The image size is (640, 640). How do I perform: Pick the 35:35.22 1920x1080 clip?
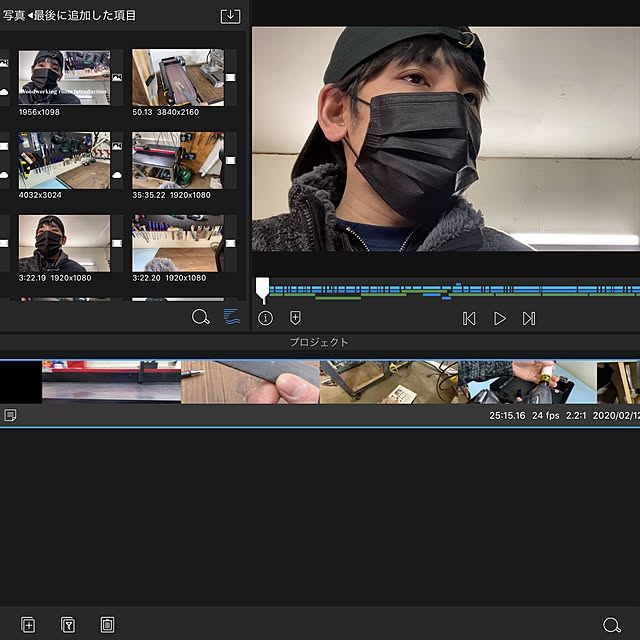(178, 160)
